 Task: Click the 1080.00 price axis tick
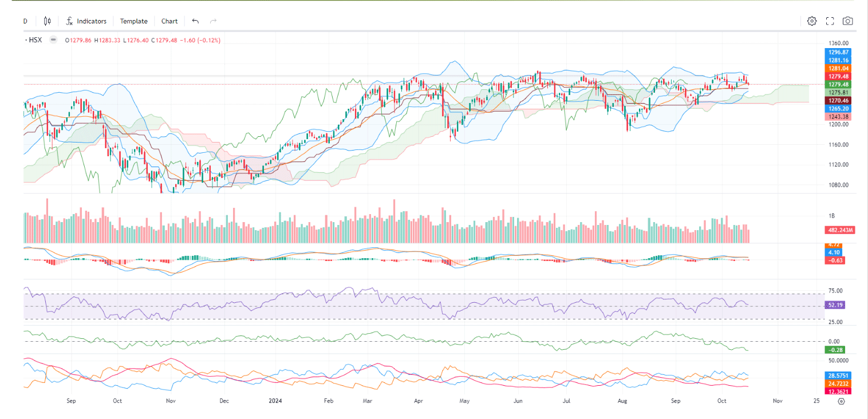tap(838, 185)
